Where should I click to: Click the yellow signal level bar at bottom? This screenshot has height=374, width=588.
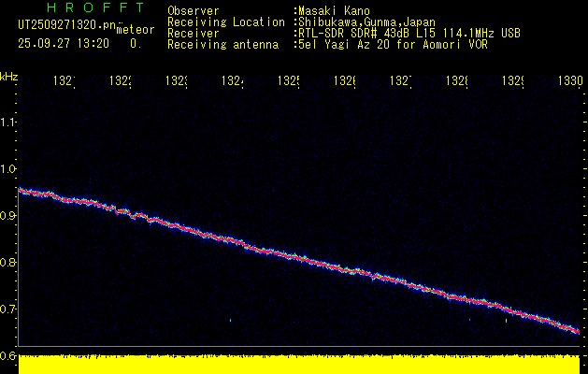coord(299,364)
